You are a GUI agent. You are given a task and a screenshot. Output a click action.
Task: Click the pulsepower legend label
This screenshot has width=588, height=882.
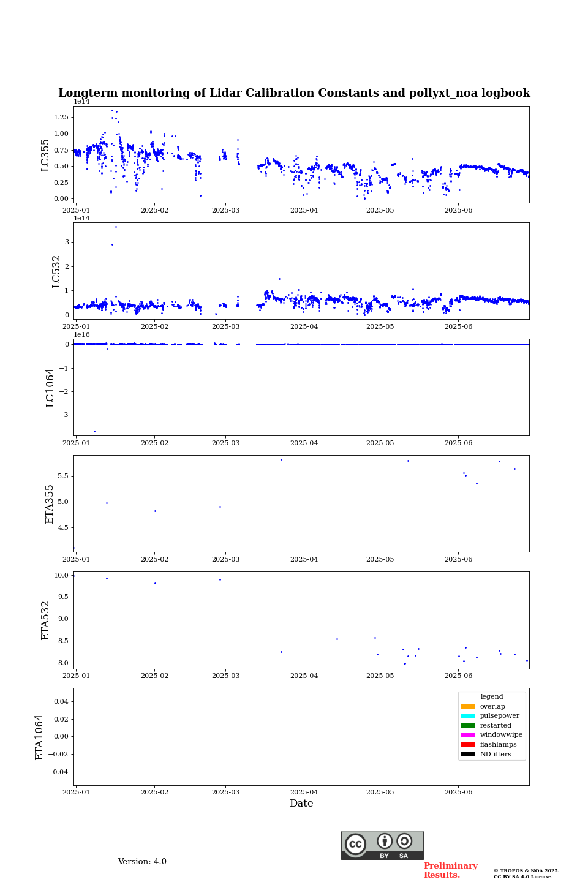coord(500,716)
